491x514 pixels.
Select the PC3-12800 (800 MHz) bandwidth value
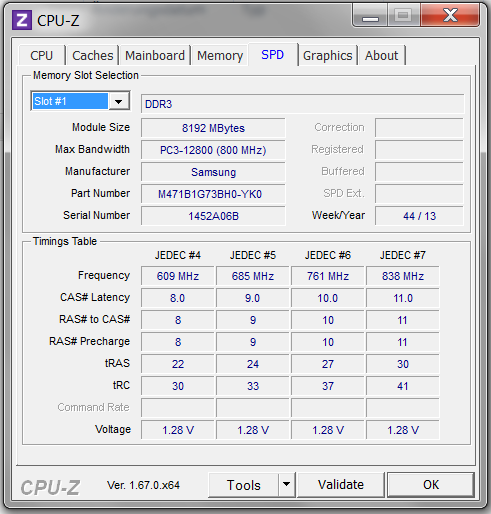point(213,150)
